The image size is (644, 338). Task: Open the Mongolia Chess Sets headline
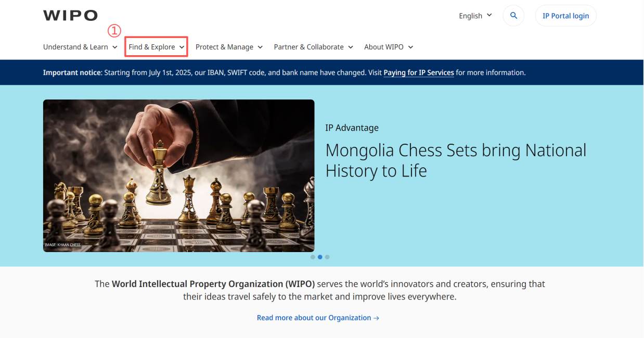tap(455, 160)
